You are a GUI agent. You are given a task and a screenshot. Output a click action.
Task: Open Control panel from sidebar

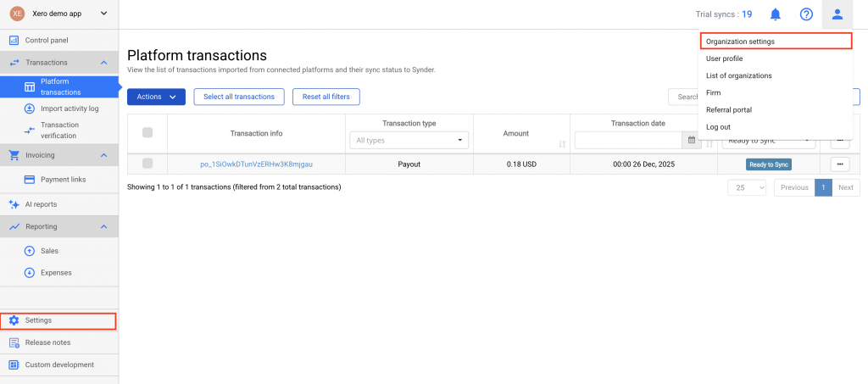click(47, 40)
